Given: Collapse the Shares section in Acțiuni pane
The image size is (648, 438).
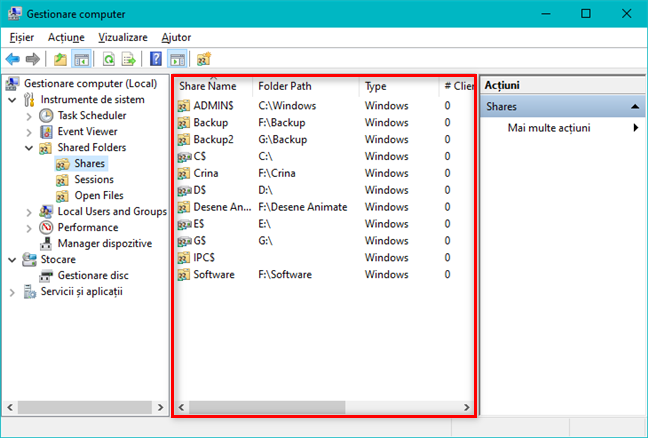Looking at the screenshot, I should [634, 106].
